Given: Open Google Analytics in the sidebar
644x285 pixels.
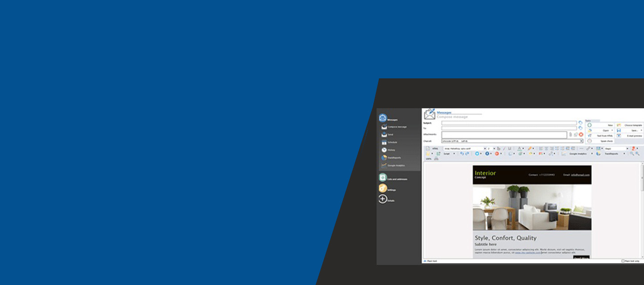Looking at the screenshot, I should tap(393, 165).
